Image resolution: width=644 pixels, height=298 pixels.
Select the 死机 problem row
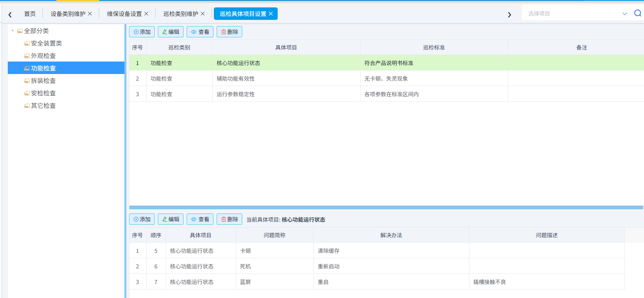tap(377, 266)
